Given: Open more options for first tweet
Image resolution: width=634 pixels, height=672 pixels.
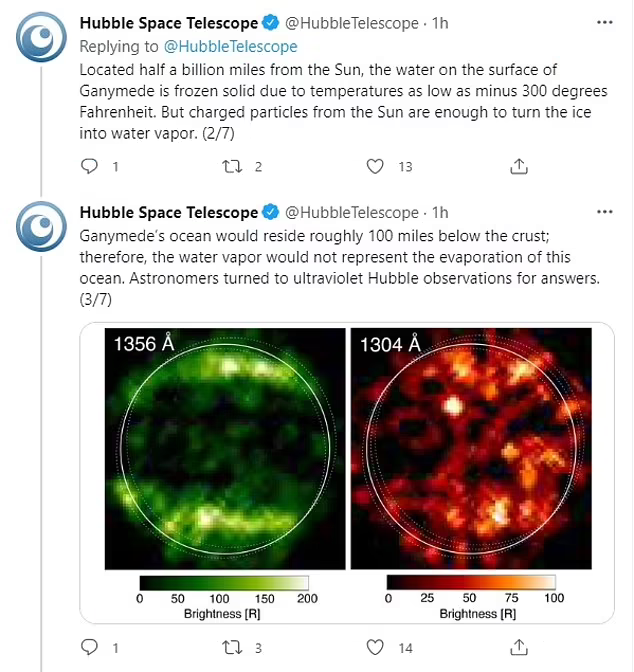Looking at the screenshot, I should [604, 23].
